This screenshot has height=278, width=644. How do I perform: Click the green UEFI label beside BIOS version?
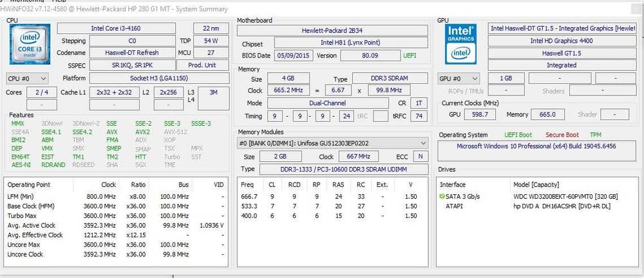pyautogui.click(x=410, y=55)
